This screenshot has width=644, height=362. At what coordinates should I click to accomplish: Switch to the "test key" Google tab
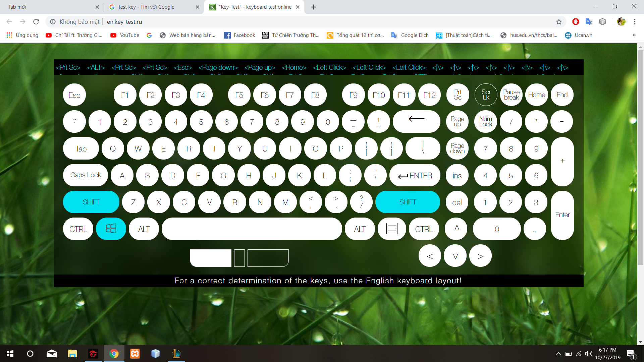pyautogui.click(x=147, y=7)
